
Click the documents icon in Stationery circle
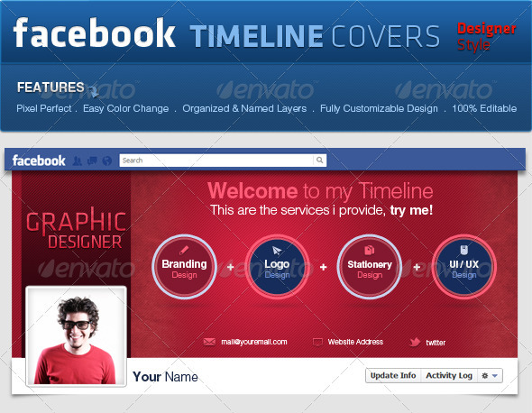369,250
